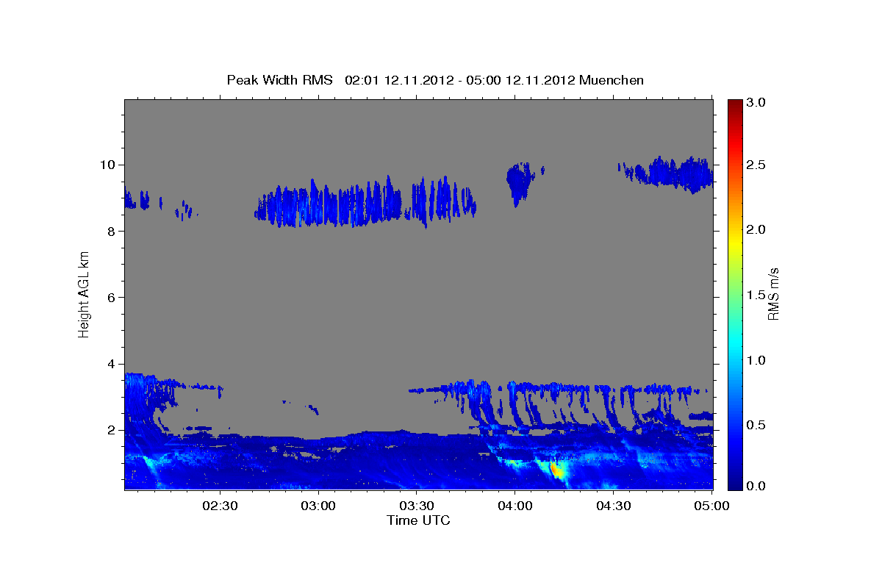Click the 04:30 time tick label
882x588 pixels.
coord(613,506)
